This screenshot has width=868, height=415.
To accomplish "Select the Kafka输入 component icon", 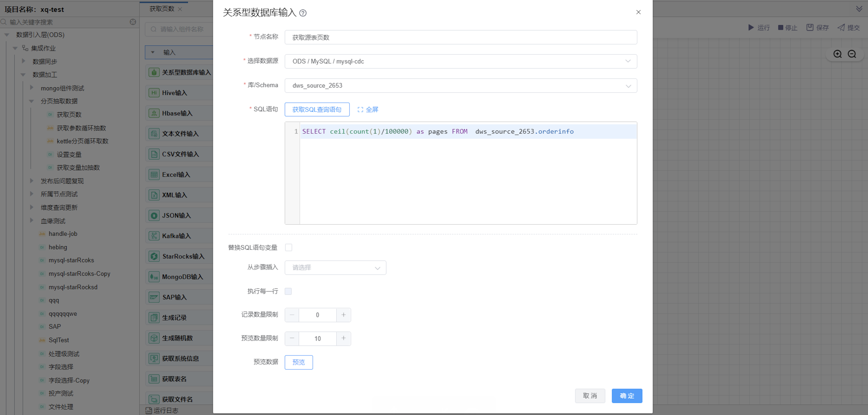I will tap(154, 236).
